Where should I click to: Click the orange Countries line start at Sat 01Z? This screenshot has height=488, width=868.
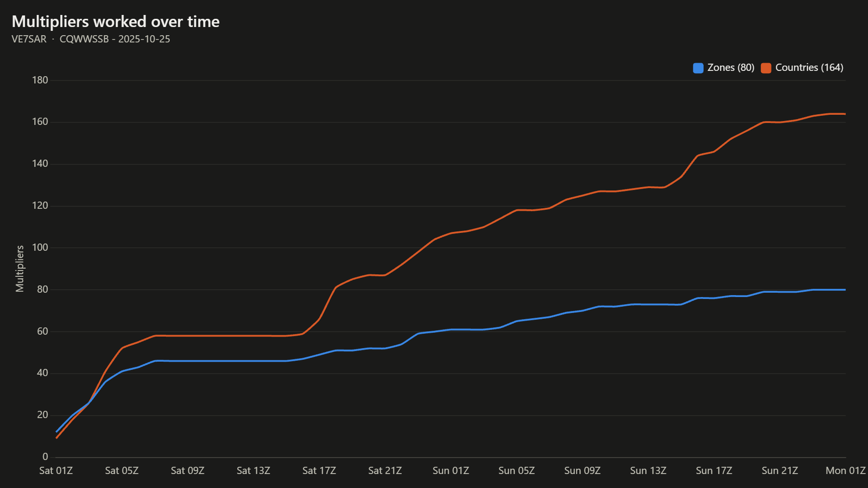click(56, 438)
